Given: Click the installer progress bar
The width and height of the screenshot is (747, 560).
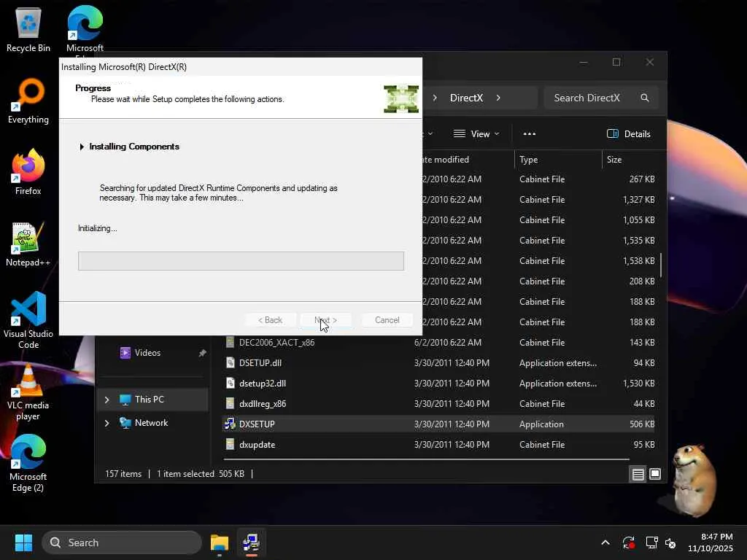Looking at the screenshot, I should click(241, 261).
